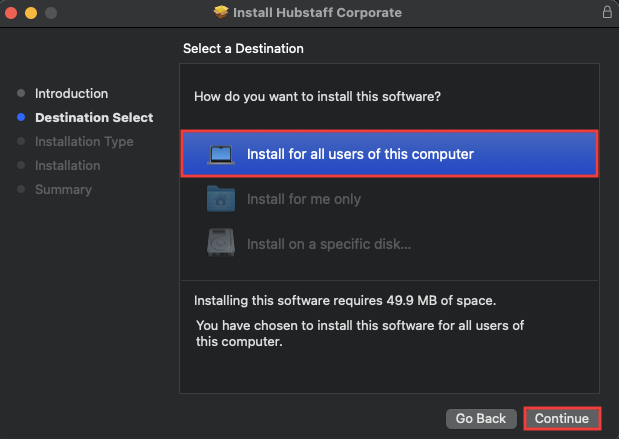Image resolution: width=619 pixels, height=439 pixels.
Task: Select Install for all users of this computer
Action: click(389, 154)
